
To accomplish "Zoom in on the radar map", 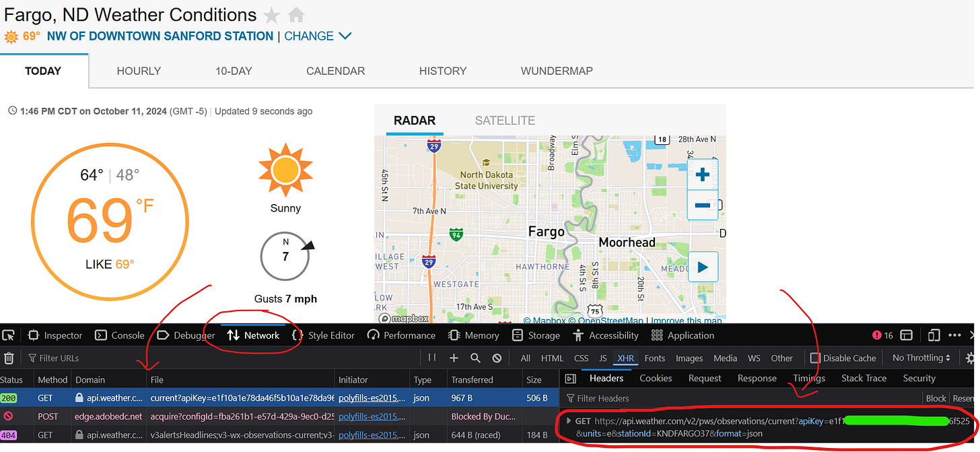I will 703,175.
